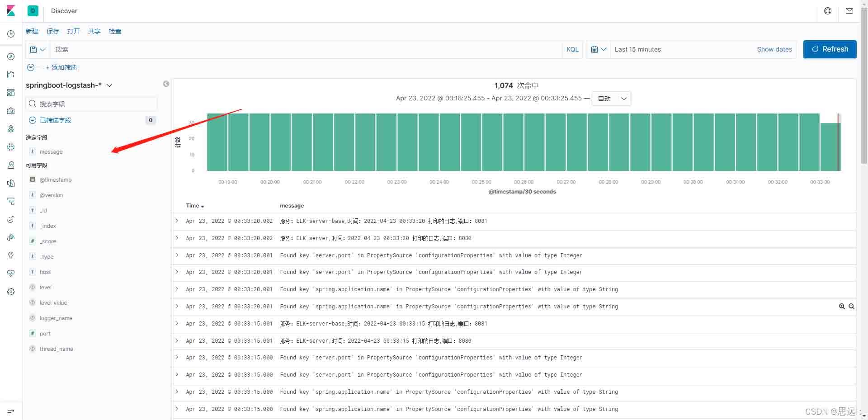Click the 共享 menu item
Viewport: 868px width, 420px height.
[94, 31]
